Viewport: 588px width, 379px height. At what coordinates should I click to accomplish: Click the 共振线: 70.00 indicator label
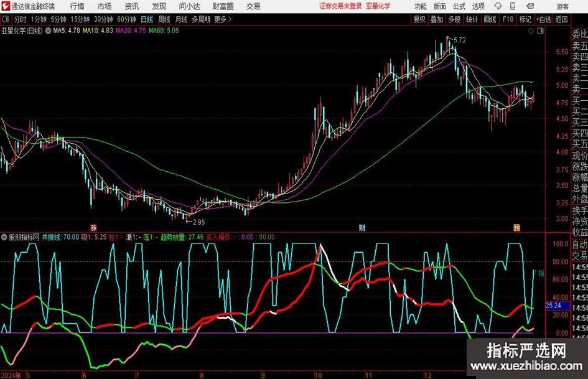pos(60,237)
